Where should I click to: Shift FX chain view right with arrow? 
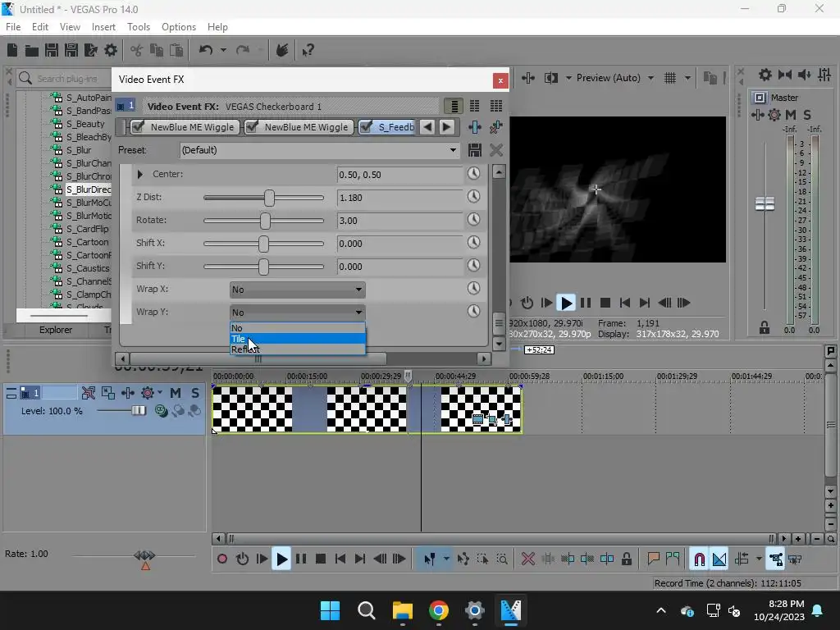(x=446, y=127)
